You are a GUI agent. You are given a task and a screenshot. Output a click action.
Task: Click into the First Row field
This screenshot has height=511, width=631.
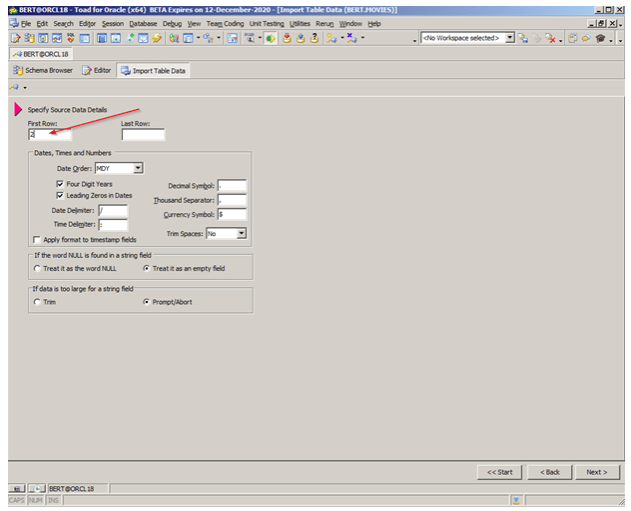click(50, 134)
